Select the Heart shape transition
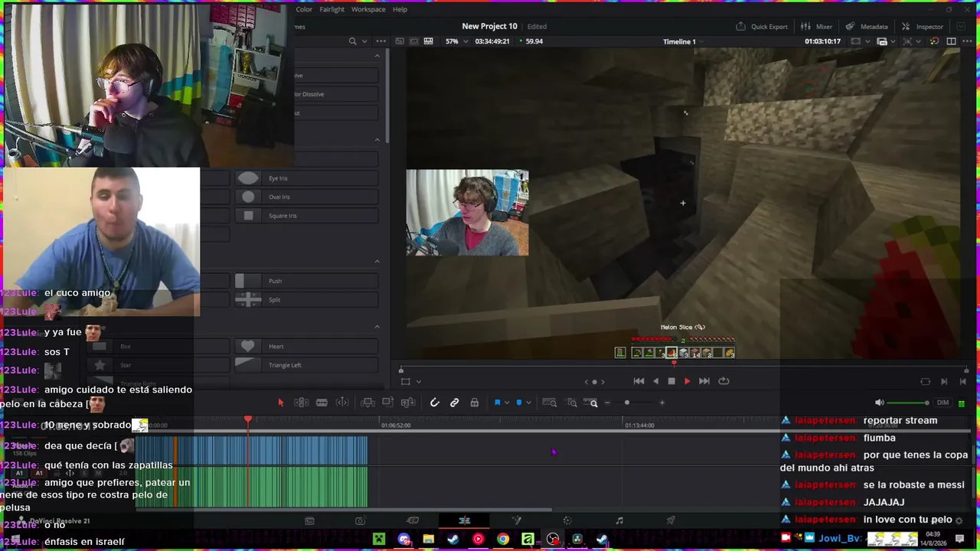 (306, 347)
